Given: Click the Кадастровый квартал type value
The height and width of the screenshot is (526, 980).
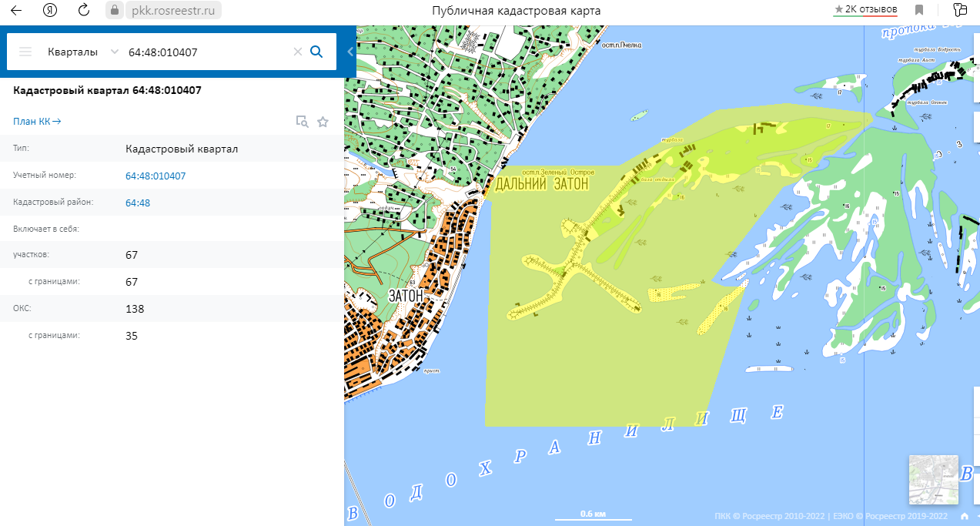Looking at the screenshot, I should click(182, 149).
